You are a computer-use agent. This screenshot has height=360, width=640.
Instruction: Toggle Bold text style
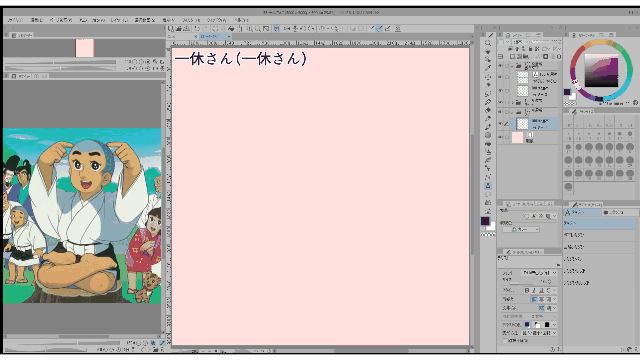(527, 290)
